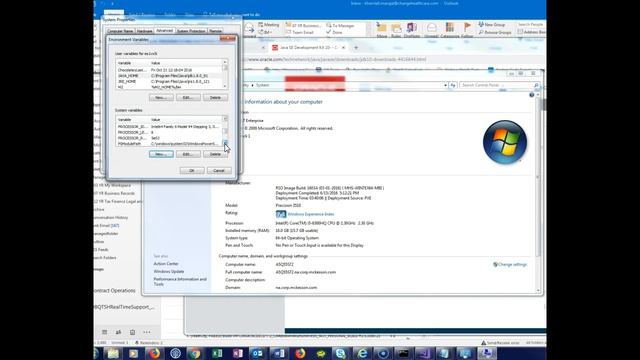Click Outlook navigation more options ellipsis
Image resolution: width=640 pixels, height=360 pixels.
[x=147, y=332]
